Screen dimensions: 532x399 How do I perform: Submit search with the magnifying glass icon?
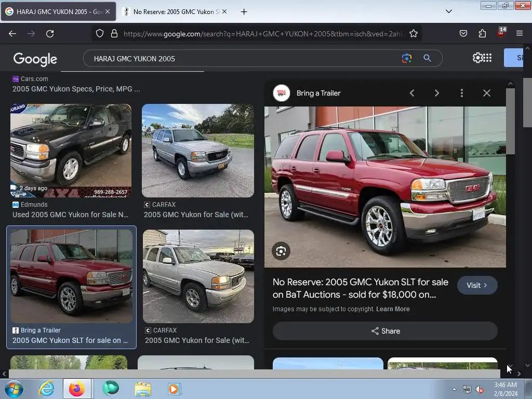click(427, 58)
